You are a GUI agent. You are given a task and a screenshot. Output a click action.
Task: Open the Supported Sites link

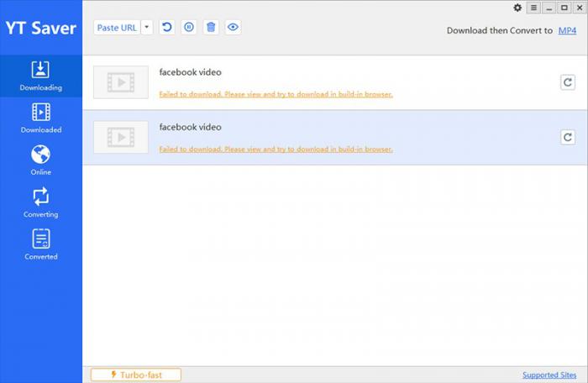coord(549,375)
